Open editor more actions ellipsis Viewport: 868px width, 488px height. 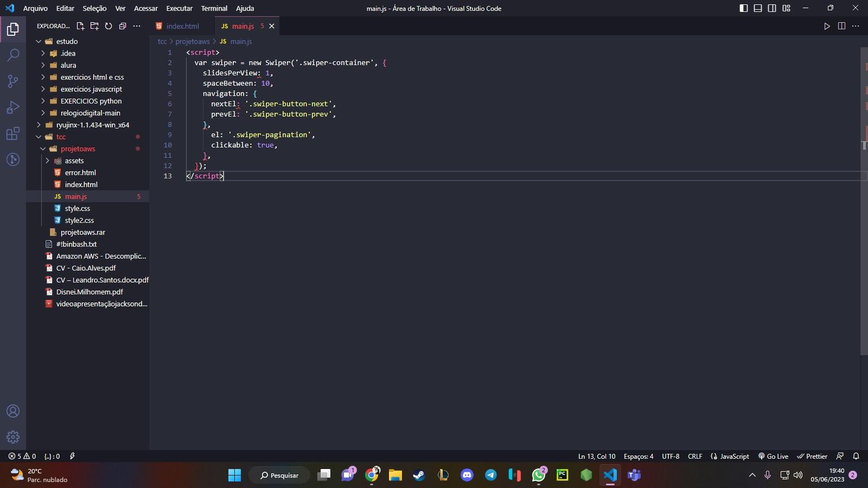point(856,26)
